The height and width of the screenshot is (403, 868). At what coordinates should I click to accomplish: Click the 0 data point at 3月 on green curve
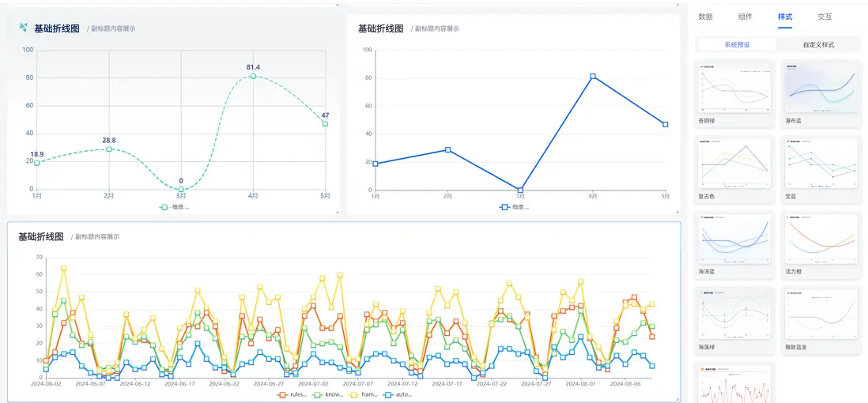pyautogui.click(x=181, y=190)
